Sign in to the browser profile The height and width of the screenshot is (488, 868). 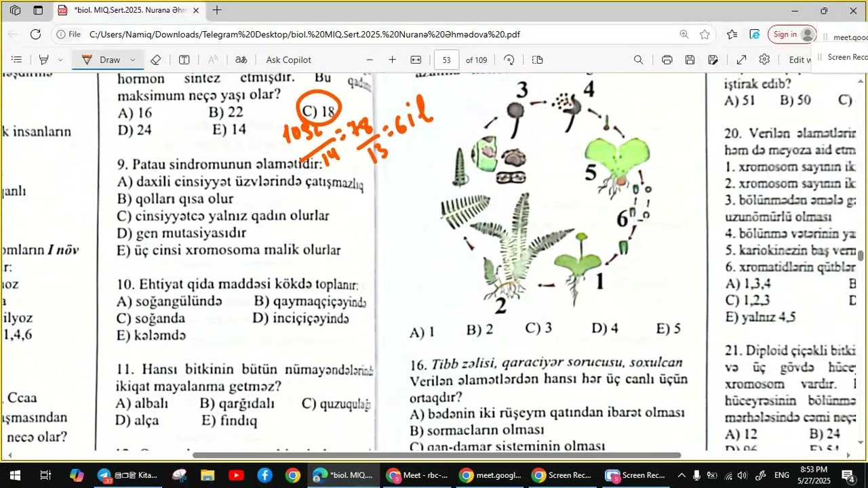tap(792, 34)
